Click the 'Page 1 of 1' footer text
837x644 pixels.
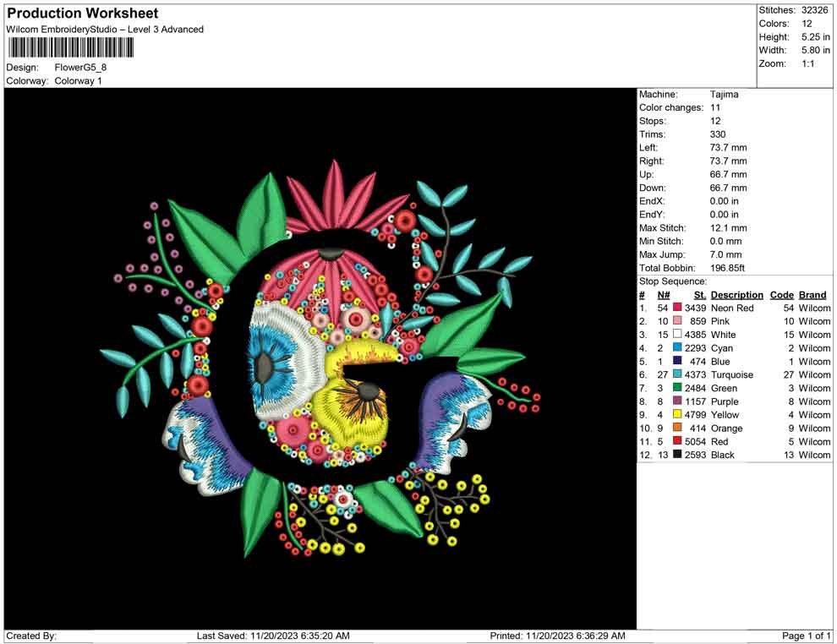click(x=806, y=636)
